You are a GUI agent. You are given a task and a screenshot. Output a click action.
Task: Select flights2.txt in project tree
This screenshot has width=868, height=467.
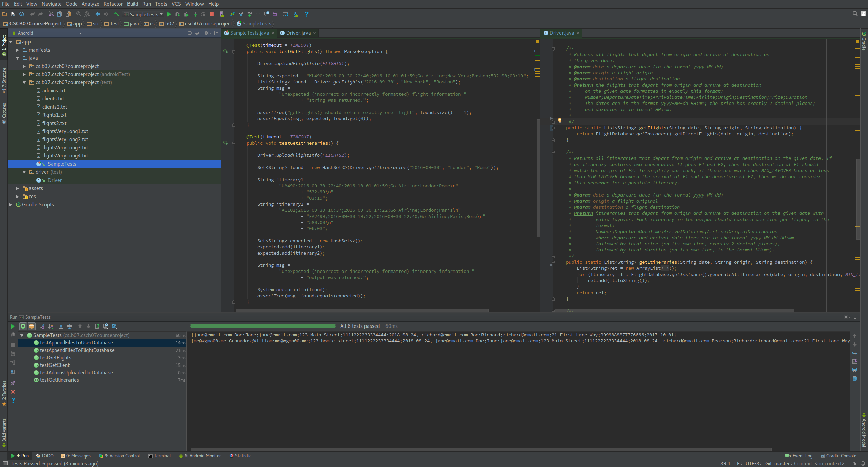54,123
